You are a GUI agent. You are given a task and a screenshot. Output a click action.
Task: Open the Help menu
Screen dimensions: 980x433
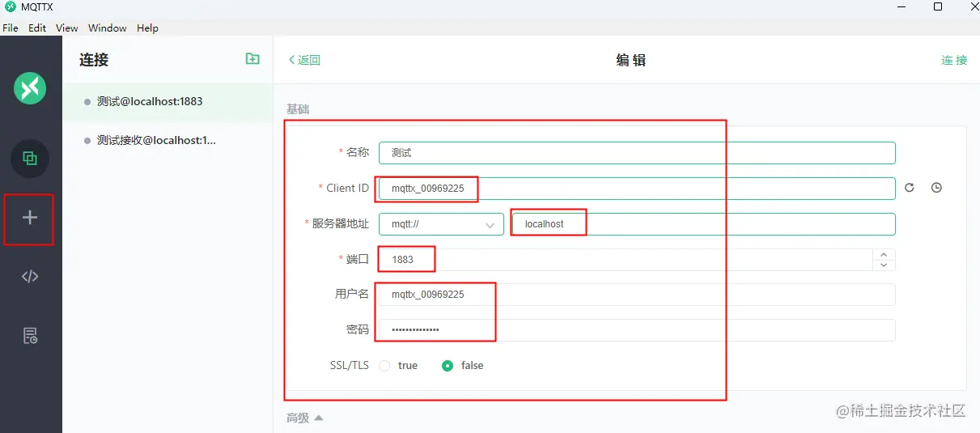coord(147,28)
